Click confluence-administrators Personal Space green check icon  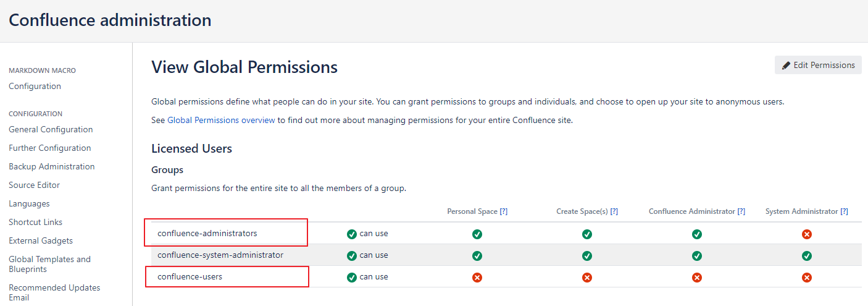tap(477, 234)
